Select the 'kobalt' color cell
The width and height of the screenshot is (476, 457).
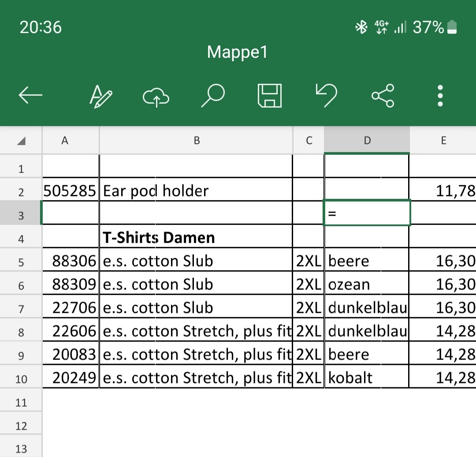pyautogui.click(x=367, y=378)
